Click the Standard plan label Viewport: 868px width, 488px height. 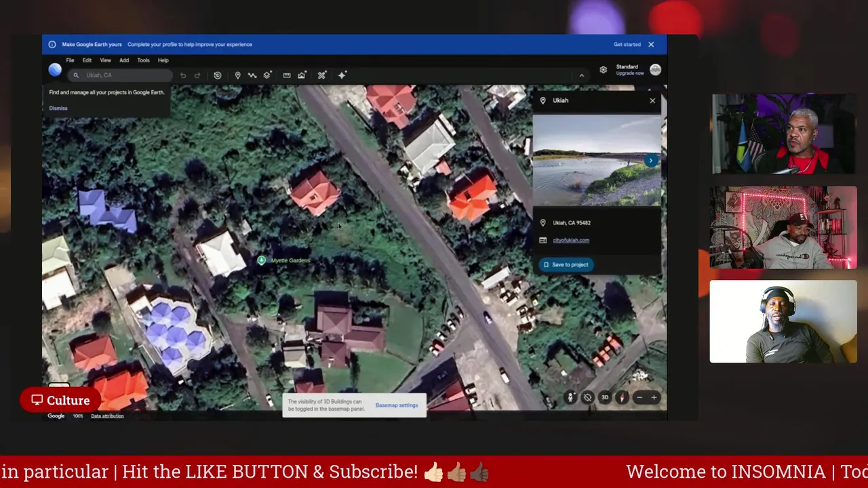[x=627, y=67]
